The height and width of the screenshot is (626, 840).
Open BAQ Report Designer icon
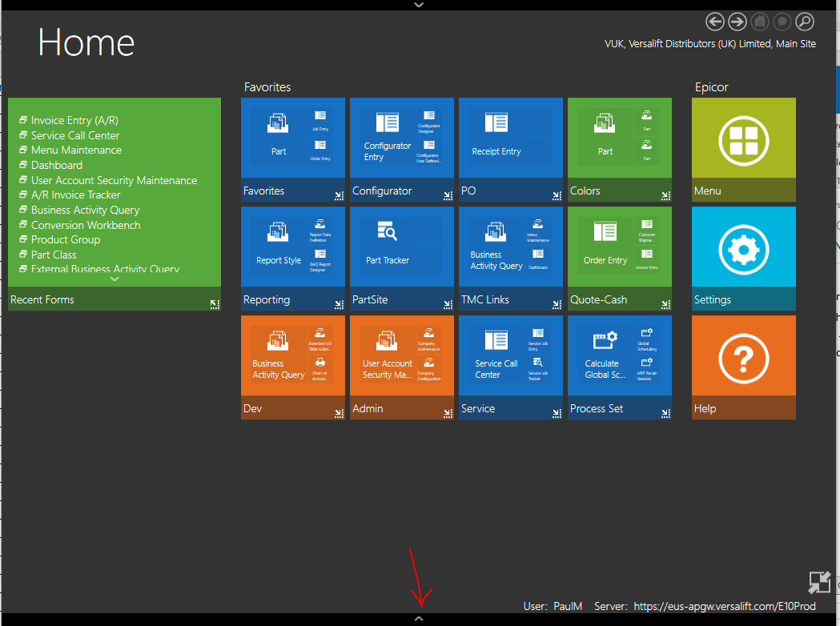coord(320,259)
